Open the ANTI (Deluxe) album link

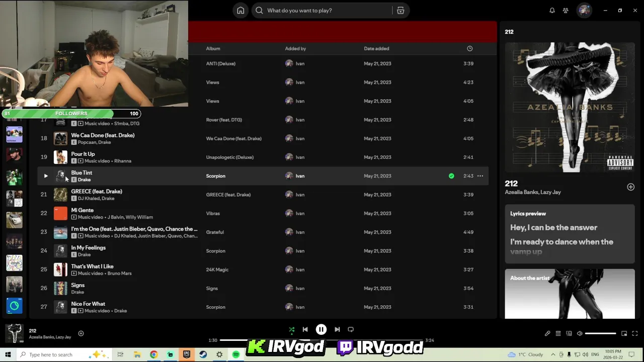click(x=220, y=64)
